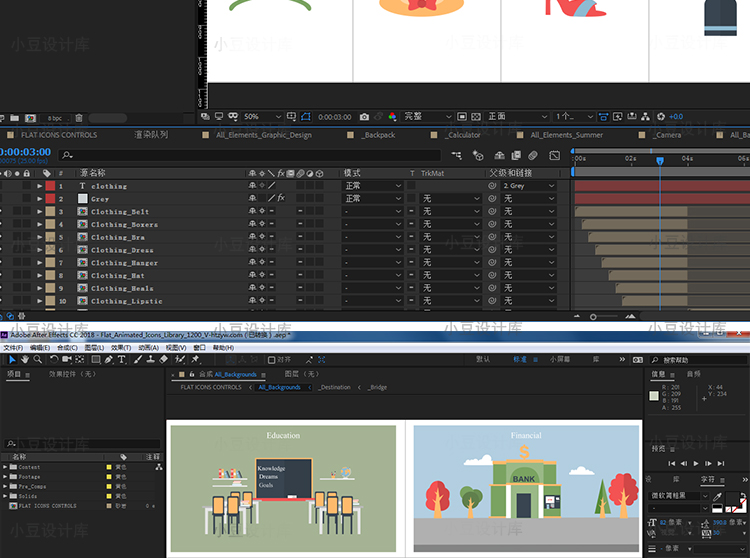Viewport: 750px width, 558px height.
Task: Click the timeline zoom slider handle
Action: point(593,317)
